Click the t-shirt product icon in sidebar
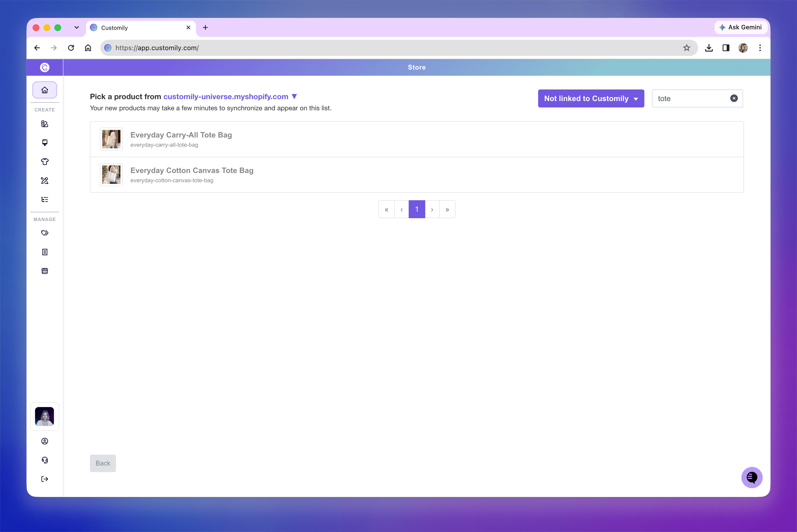The image size is (797, 532). (x=44, y=161)
